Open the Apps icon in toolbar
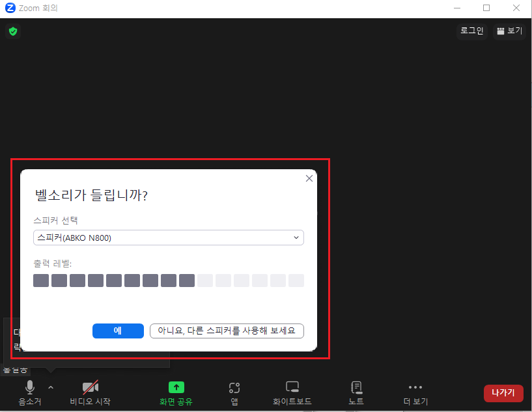 point(234,388)
